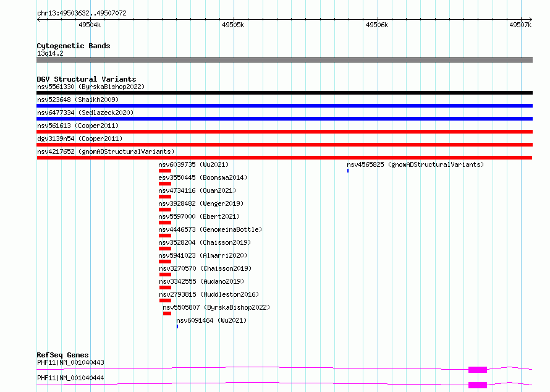550x392 pixels.
Task: Open variant nsv4565825 (gnomADStructuralVariants)
Action: 415,164
